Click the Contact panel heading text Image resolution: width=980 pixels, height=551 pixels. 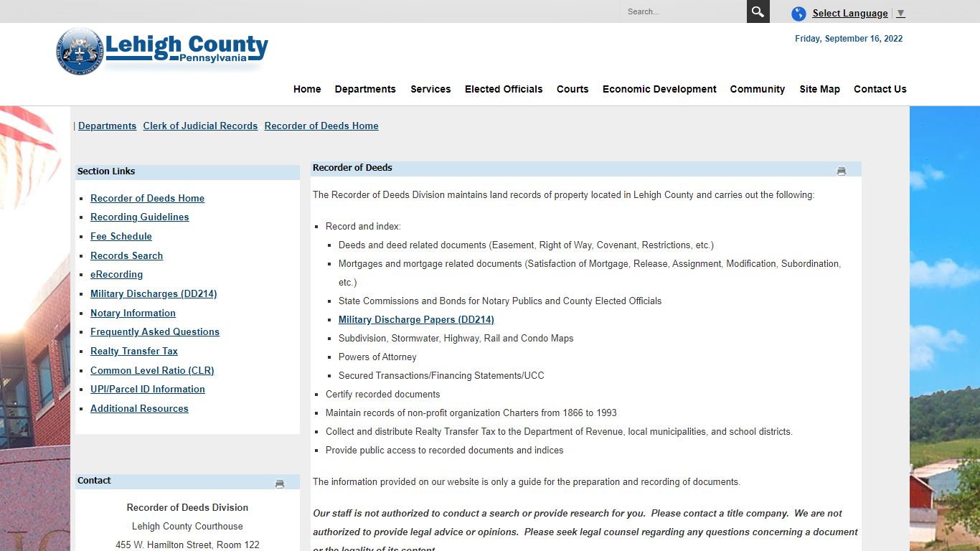click(x=94, y=481)
